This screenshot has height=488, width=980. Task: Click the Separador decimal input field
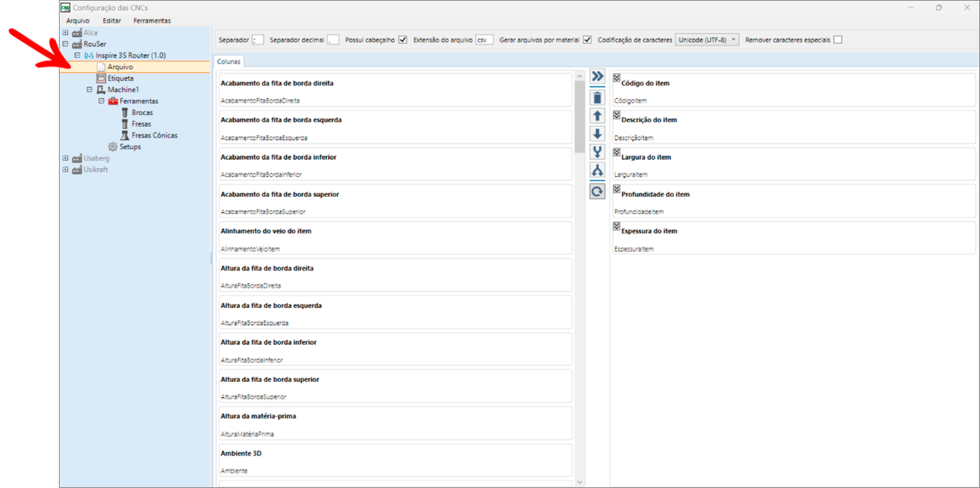(333, 40)
